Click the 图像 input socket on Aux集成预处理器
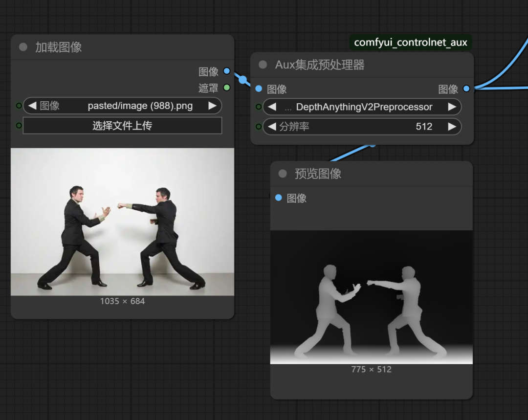 [259, 89]
